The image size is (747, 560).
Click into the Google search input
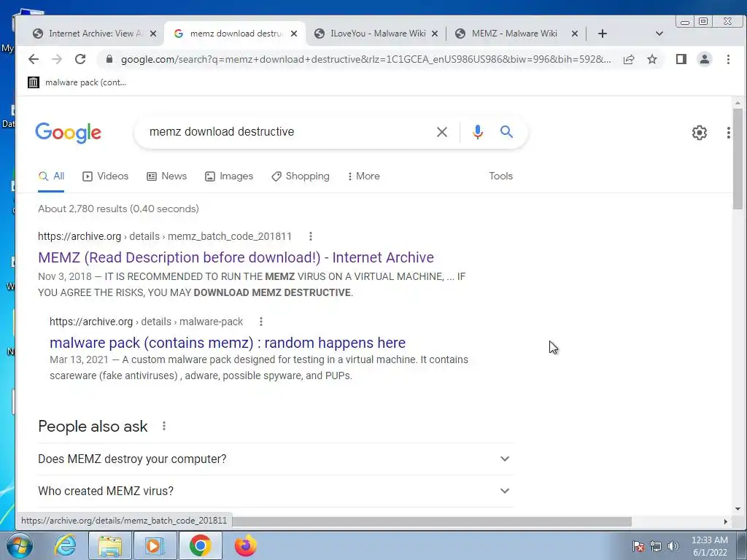click(x=286, y=132)
